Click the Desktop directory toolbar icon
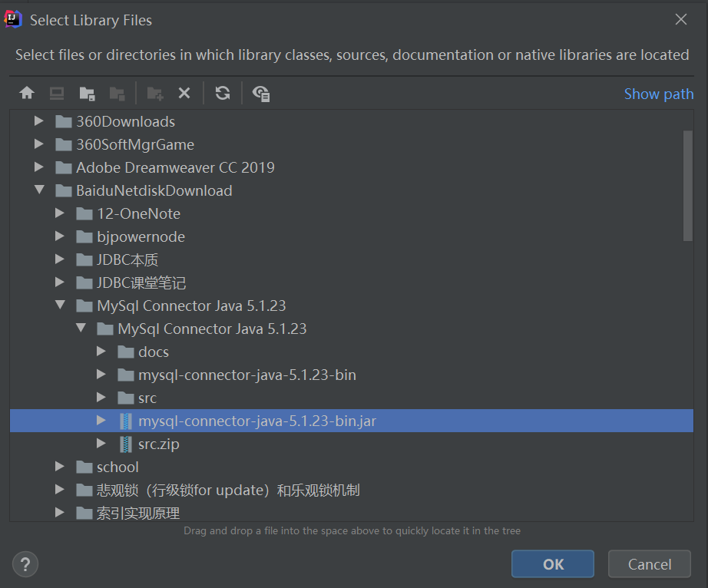 coord(57,94)
